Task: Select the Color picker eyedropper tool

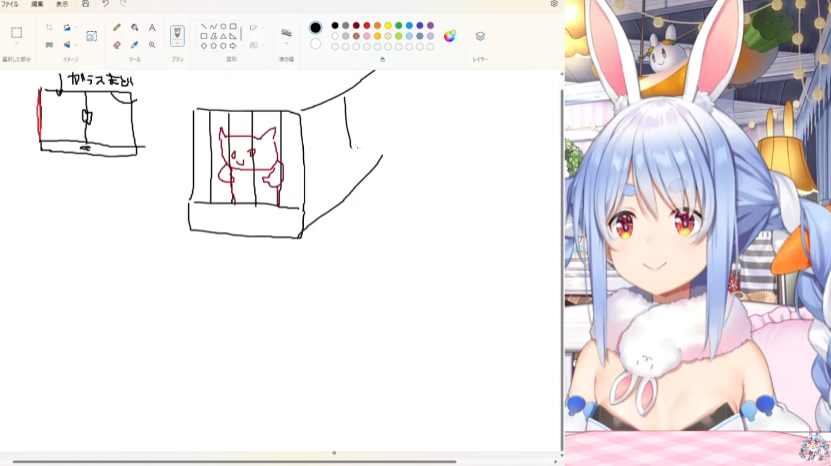Action: (135, 45)
